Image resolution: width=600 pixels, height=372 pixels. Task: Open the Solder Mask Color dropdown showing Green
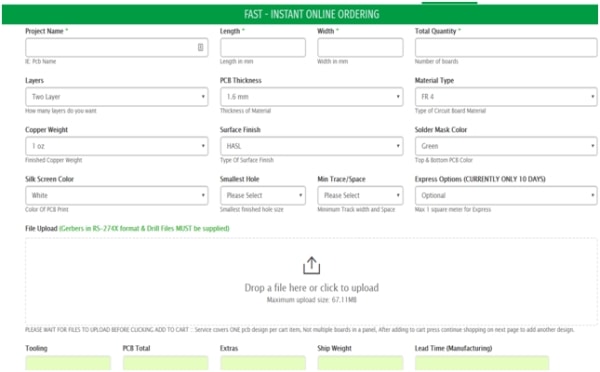[x=506, y=146]
